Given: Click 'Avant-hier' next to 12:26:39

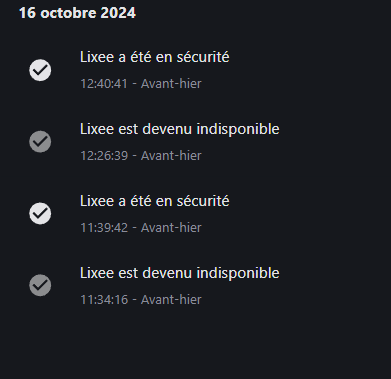Looking at the screenshot, I should click(171, 156).
